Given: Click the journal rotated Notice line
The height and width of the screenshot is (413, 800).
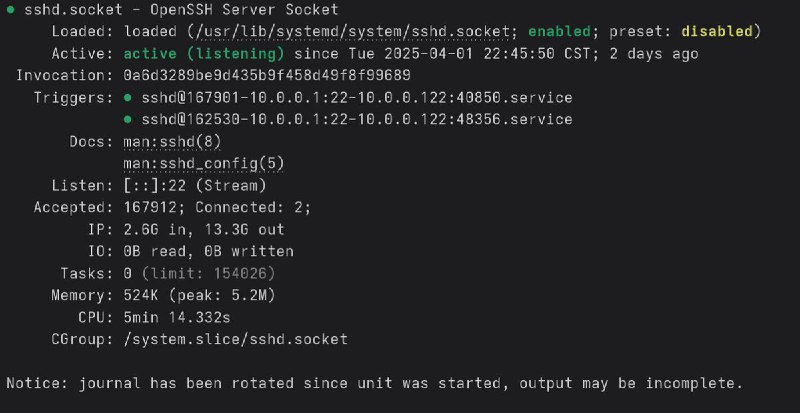Looking at the screenshot, I should [x=374, y=383].
